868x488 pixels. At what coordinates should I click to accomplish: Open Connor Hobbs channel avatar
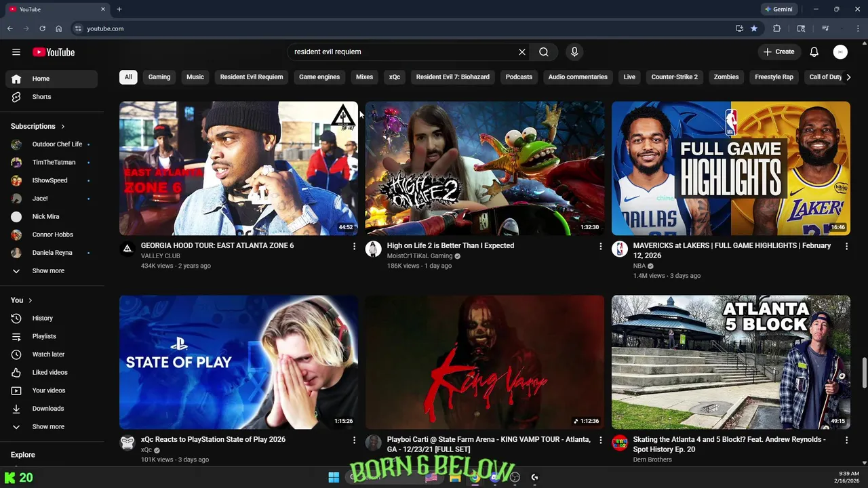tap(16, 235)
